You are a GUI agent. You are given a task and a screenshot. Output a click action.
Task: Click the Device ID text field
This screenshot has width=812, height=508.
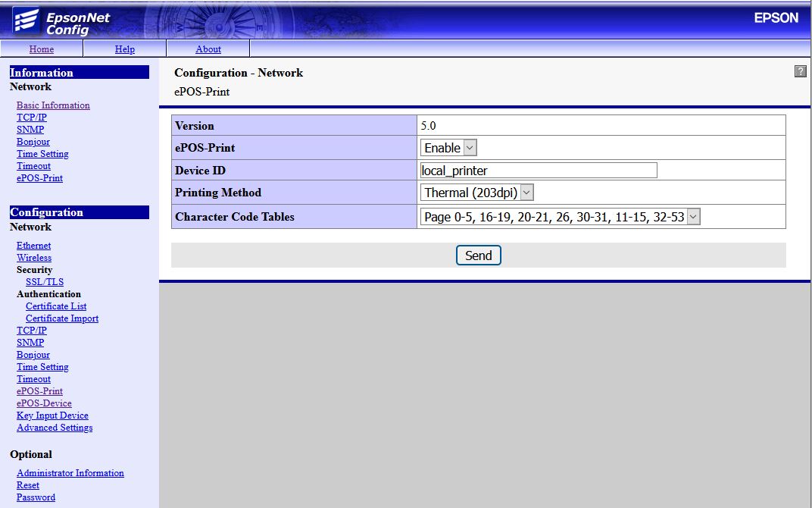coord(539,171)
